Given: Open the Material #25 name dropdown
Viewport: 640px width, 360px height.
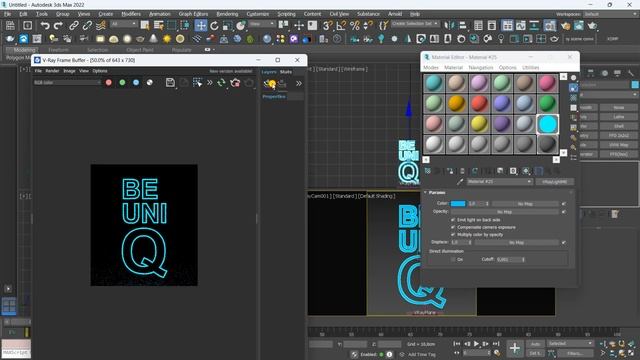Looking at the screenshot, I should (499, 182).
